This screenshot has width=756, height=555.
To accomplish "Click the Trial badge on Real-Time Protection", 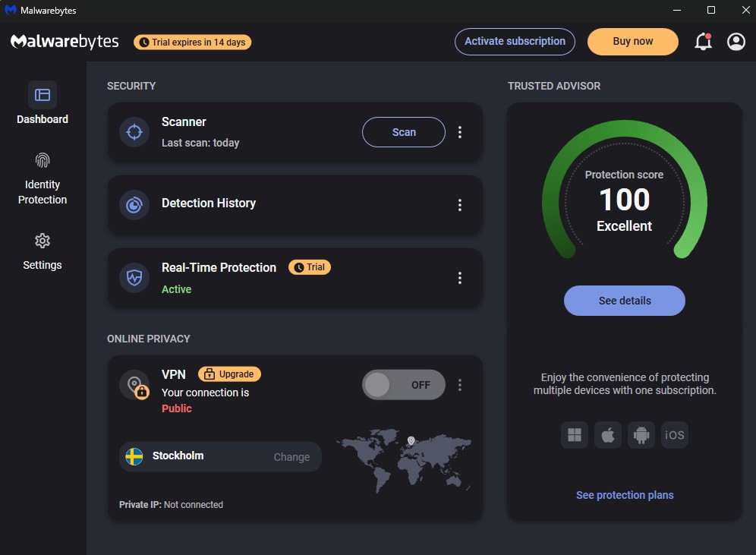I will pos(310,267).
